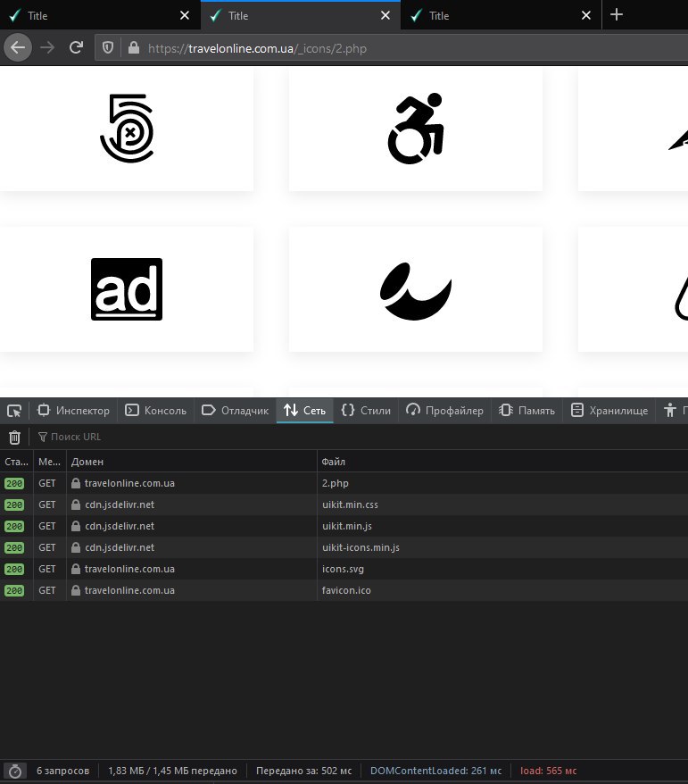
Task: Sort by the Домен column header
Action: [191, 462]
